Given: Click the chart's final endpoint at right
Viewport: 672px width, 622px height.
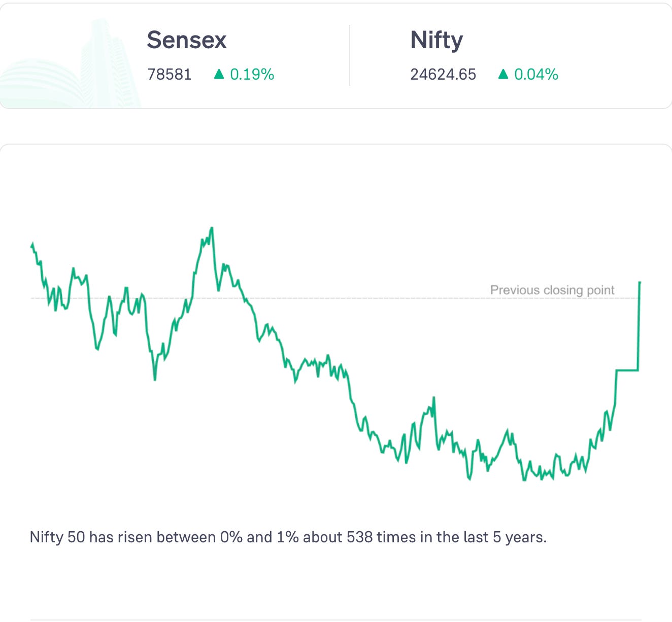Looking at the screenshot, I should (x=640, y=282).
